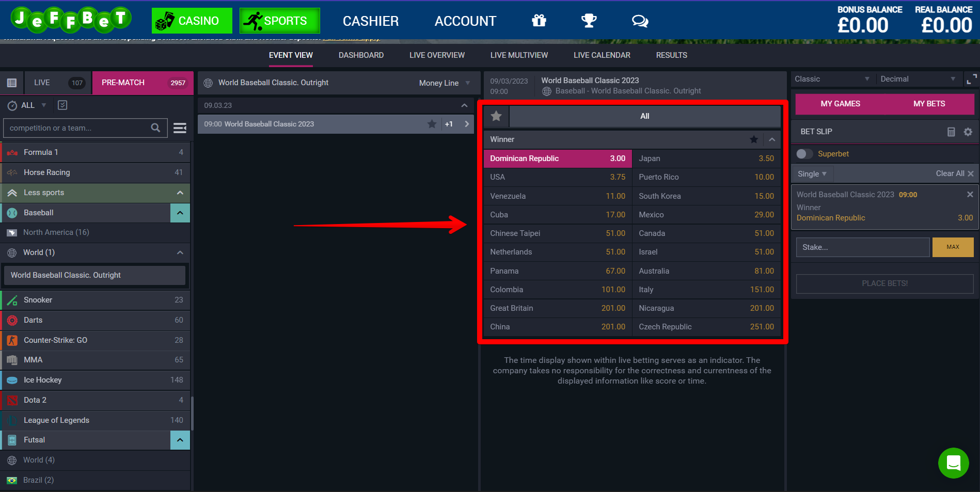This screenshot has width=980, height=492.
Task: Open the chat bubbles icon in header
Action: (640, 21)
